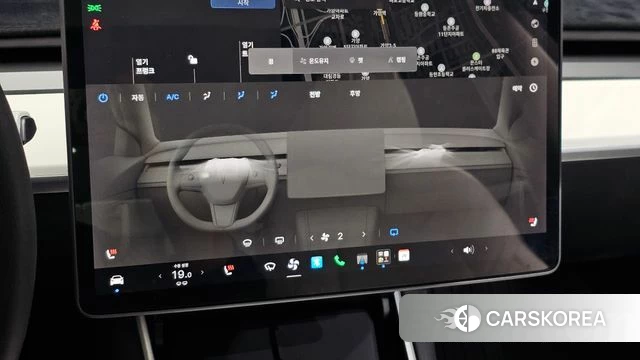Open the app launcher grid icon
This screenshot has height=360, width=640.
383,257
